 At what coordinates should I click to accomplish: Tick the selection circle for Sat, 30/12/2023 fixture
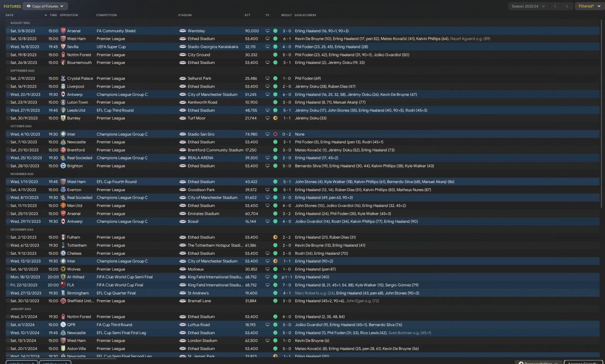[x=8, y=301]
